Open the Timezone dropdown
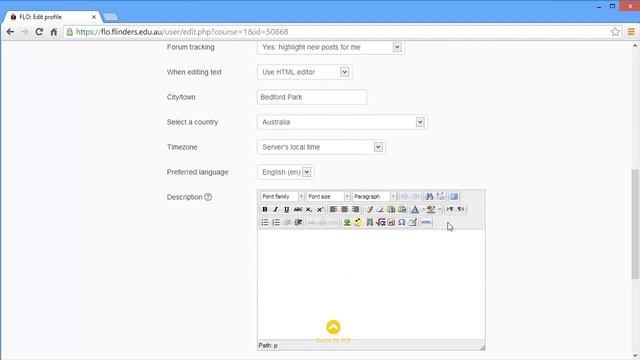The height and width of the screenshot is (360, 640). pyautogui.click(x=321, y=147)
